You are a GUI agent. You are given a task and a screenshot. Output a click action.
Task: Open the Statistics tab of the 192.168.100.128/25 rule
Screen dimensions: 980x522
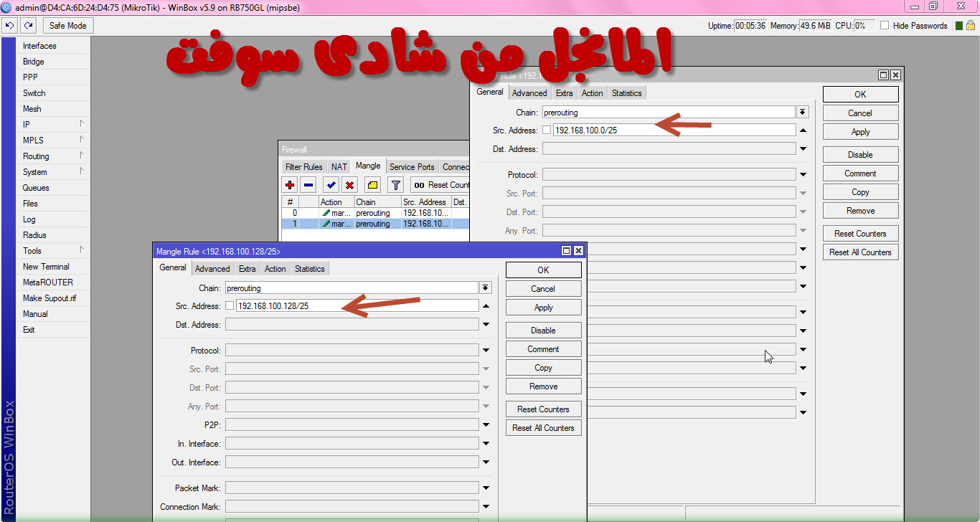click(x=309, y=269)
